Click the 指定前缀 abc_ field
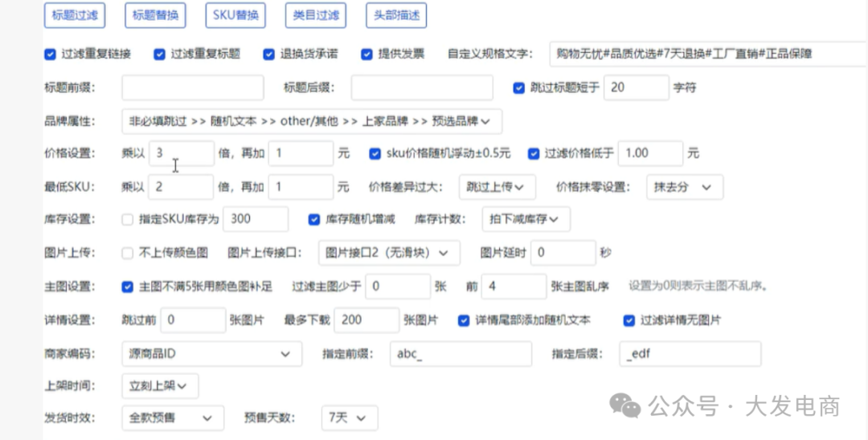This screenshot has height=440, width=868. [461, 354]
